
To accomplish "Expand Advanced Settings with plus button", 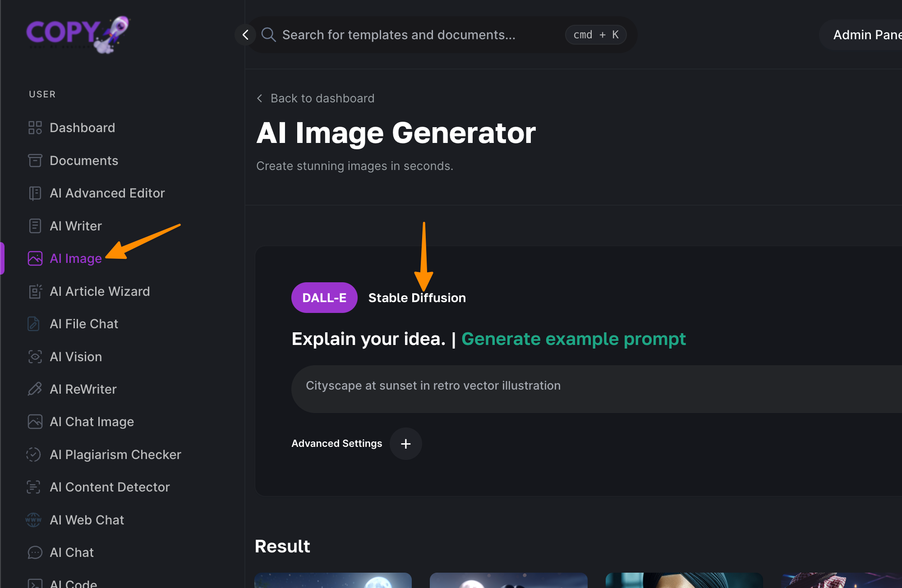I will (x=405, y=444).
